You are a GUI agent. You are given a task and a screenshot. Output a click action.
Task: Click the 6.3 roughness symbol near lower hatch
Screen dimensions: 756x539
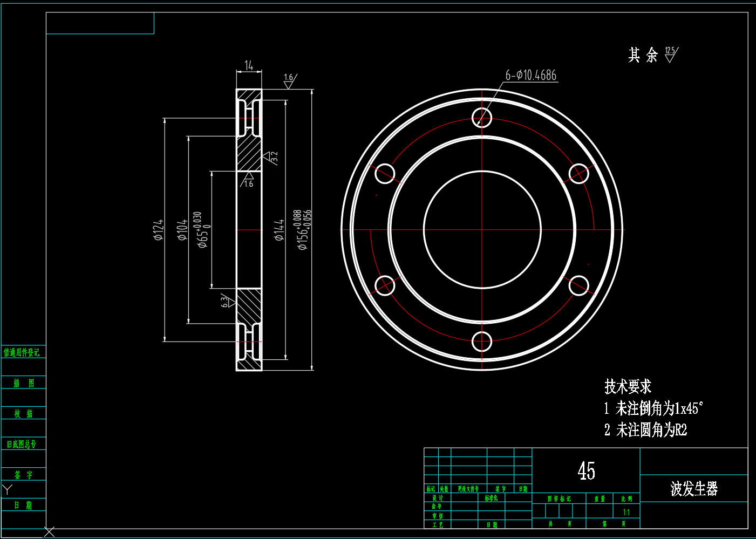(228, 301)
